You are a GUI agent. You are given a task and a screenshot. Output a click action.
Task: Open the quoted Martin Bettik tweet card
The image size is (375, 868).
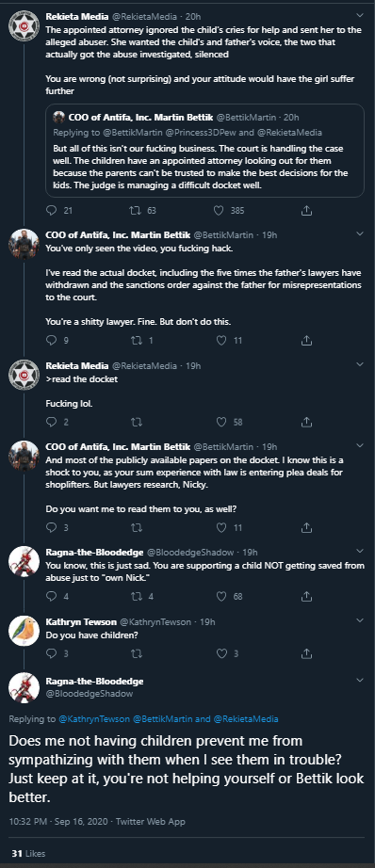coord(204,151)
